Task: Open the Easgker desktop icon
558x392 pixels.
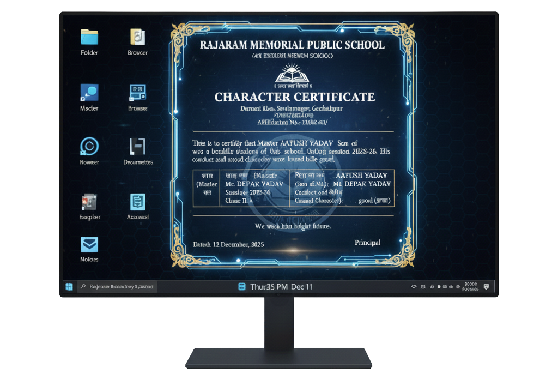Action: coord(89,202)
